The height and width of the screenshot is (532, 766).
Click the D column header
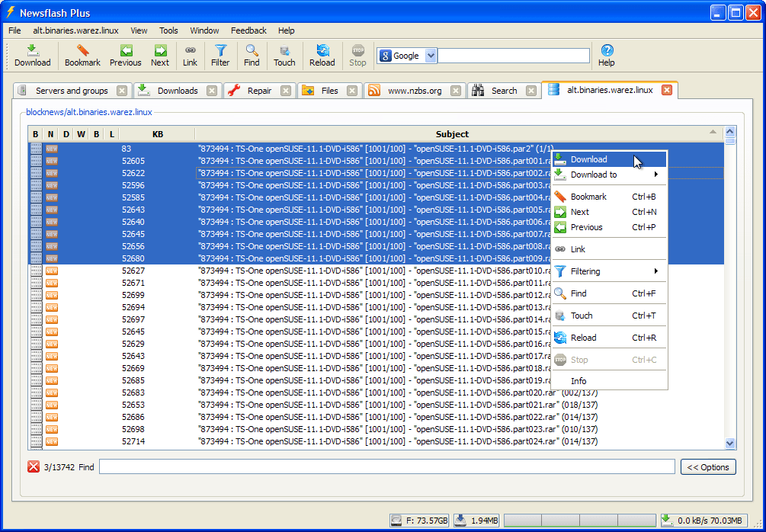(x=66, y=134)
